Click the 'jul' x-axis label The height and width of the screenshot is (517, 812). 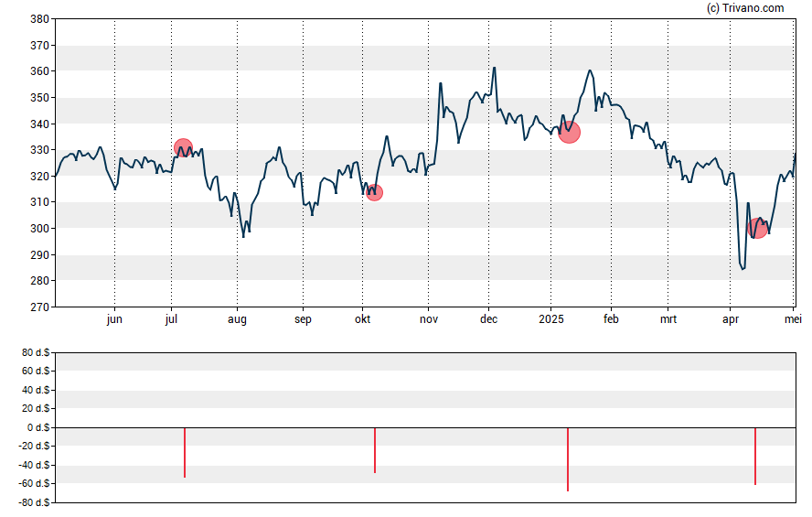coord(171,319)
